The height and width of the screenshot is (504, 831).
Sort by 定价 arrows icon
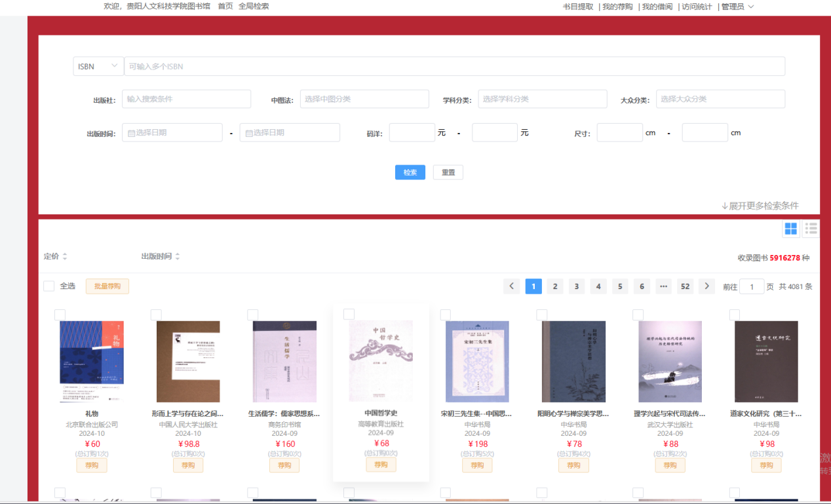click(x=65, y=256)
